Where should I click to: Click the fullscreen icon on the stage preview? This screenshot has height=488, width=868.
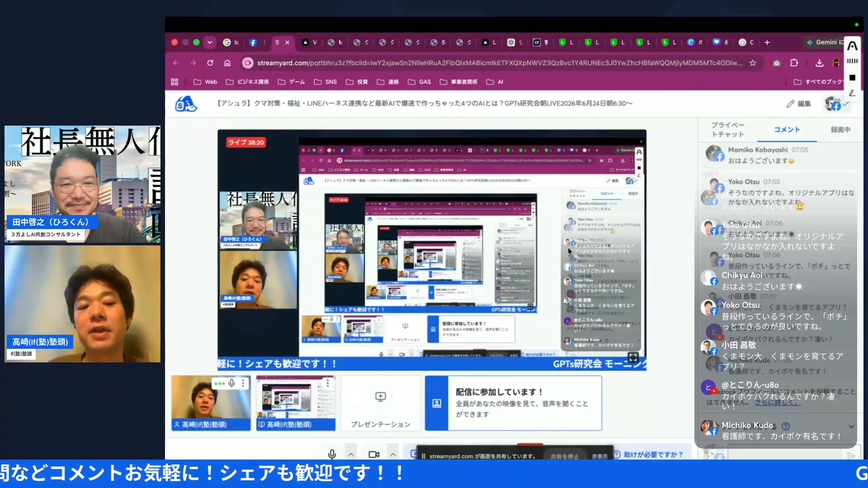point(633,358)
